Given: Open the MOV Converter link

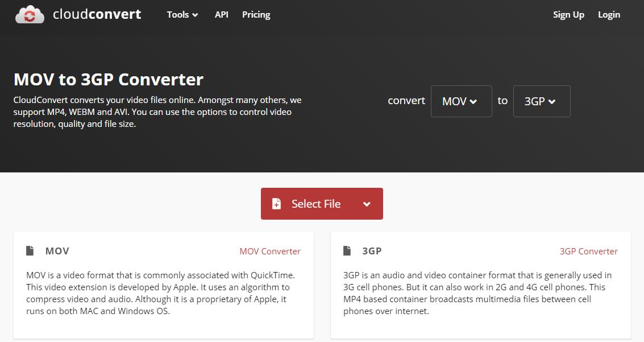Looking at the screenshot, I should pos(270,251).
